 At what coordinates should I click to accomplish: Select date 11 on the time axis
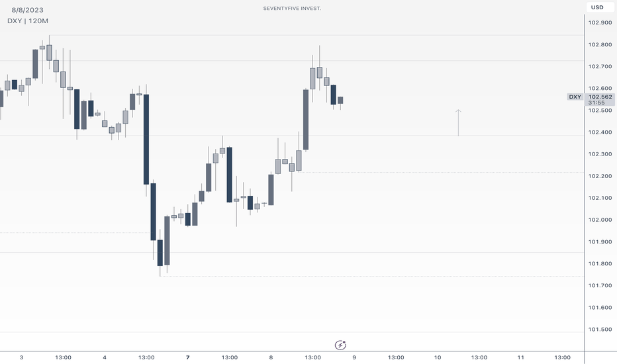(520, 357)
